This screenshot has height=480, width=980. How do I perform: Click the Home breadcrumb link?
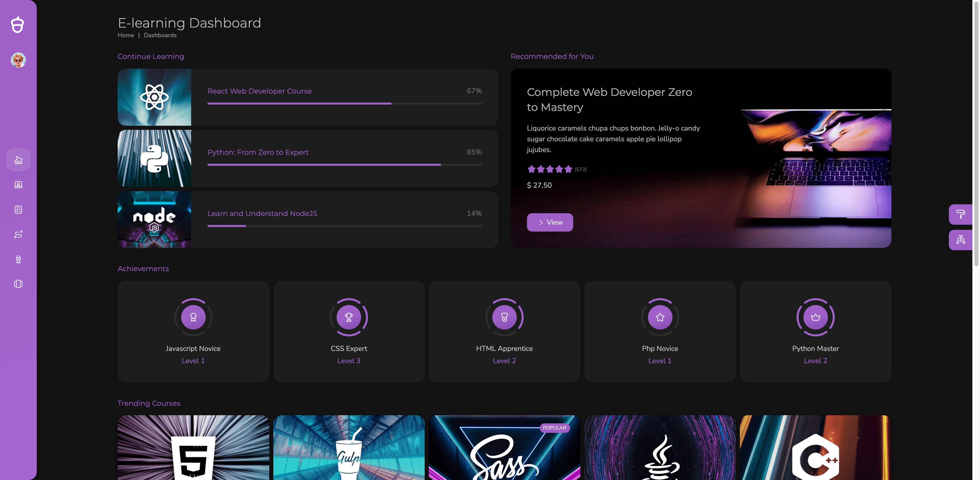coord(126,35)
